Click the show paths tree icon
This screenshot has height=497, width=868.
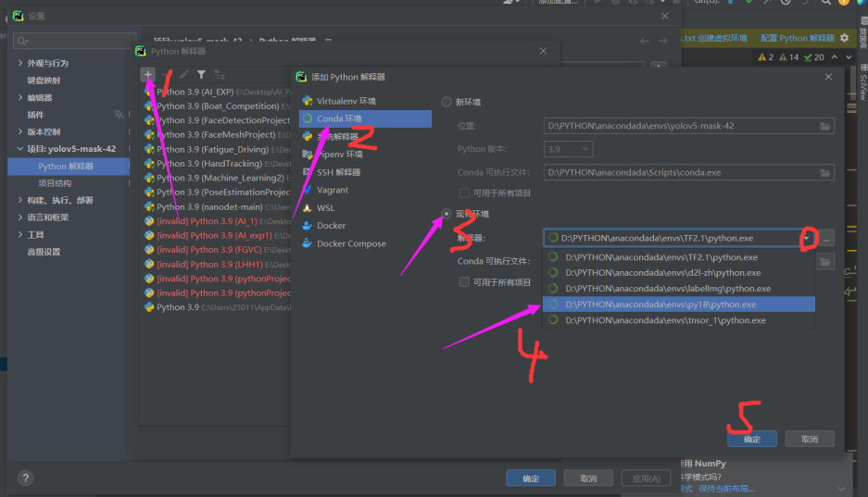220,74
